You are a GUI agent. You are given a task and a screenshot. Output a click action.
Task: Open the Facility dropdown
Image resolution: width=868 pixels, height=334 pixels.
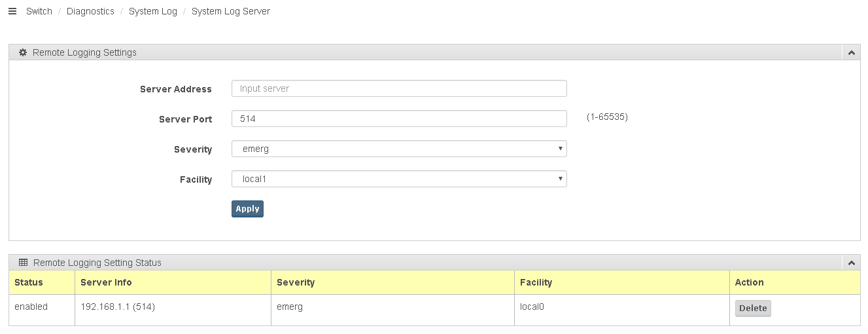(x=399, y=179)
